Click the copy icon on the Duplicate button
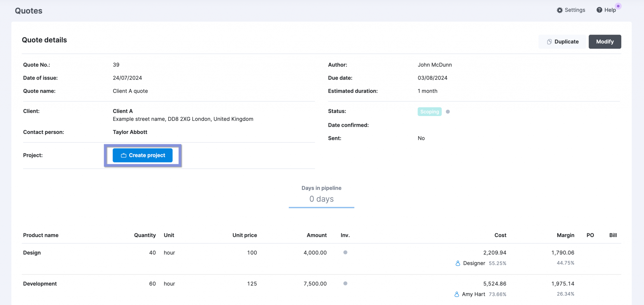This screenshot has height=305, width=644. click(x=549, y=42)
